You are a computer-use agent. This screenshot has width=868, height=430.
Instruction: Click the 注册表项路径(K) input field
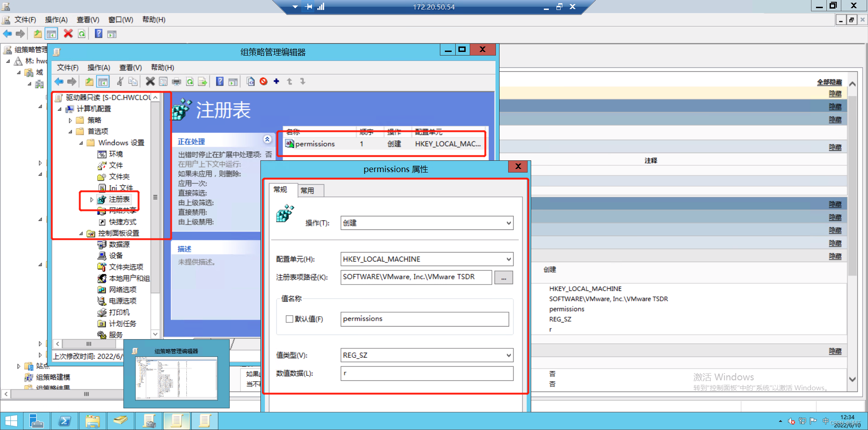tap(416, 277)
